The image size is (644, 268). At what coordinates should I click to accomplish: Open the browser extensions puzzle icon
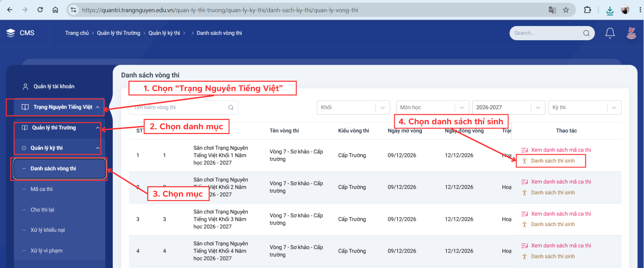click(587, 10)
